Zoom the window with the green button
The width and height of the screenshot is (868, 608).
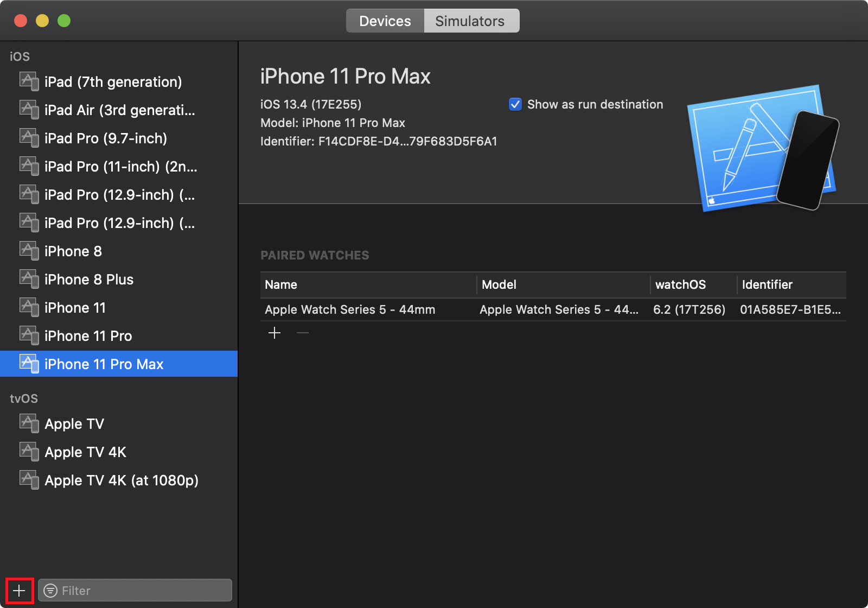tap(64, 21)
